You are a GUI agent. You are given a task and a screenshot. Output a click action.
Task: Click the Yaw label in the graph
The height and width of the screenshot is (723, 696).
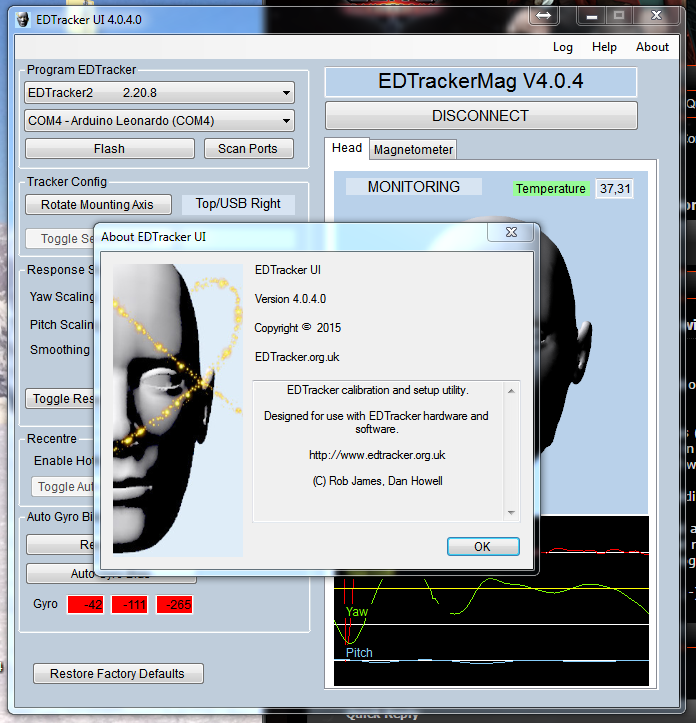pos(357,612)
